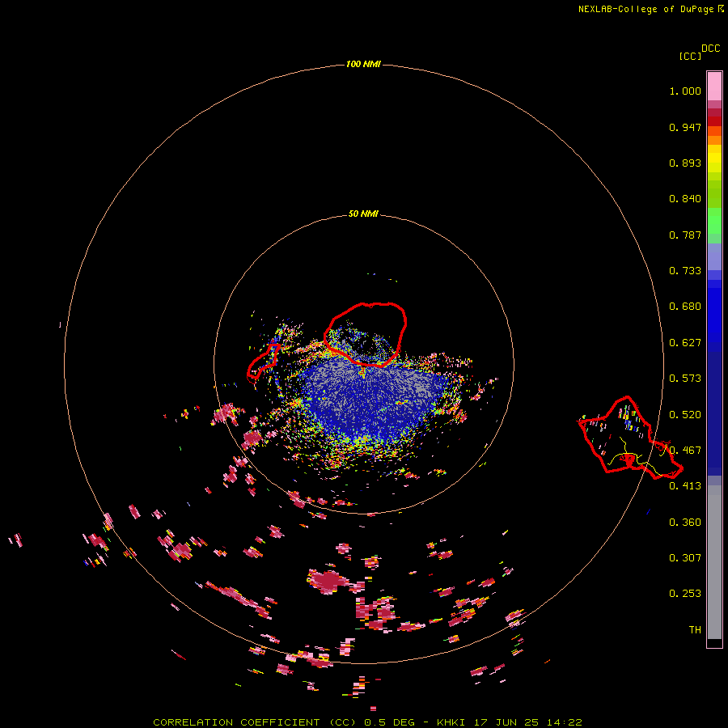Click the pink top segment of colorbar
This screenshot has height=728, width=728.
(714, 86)
